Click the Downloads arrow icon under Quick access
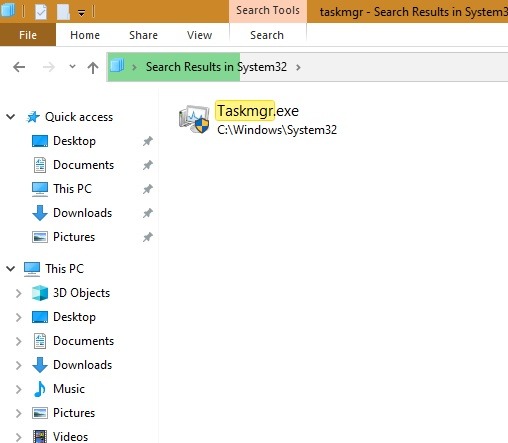Screen dimensions: 508x443 click(40, 213)
